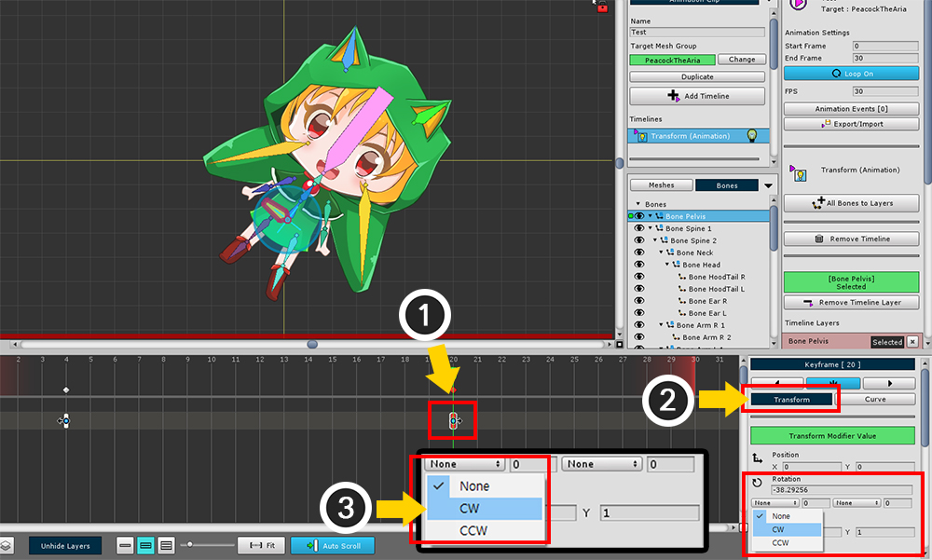Click the Bone Spine 2 bone icon
Screen dimensions: 932x560
pos(664,240)
